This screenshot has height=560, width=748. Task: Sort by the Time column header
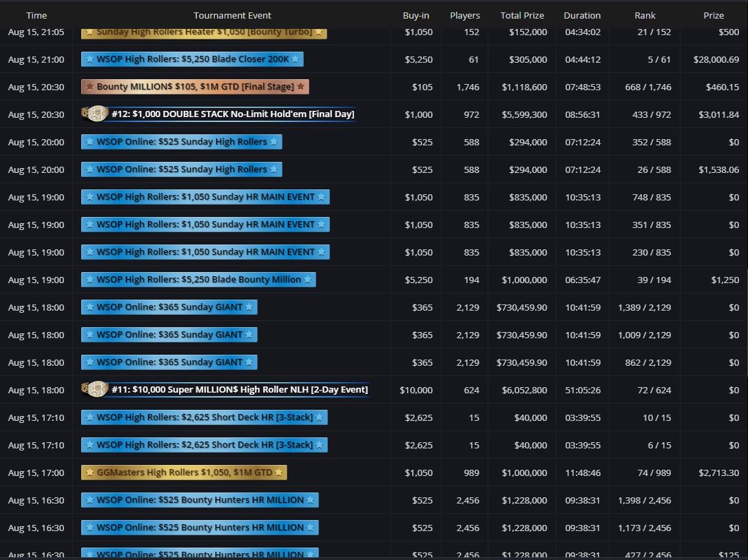click(x=37, y=15)
